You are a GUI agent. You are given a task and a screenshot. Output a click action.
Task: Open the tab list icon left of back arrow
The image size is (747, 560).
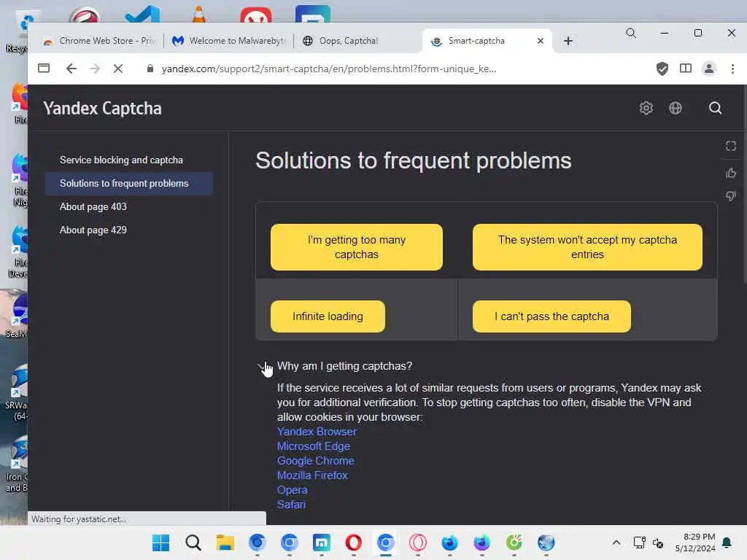click(x=44, y=68)
